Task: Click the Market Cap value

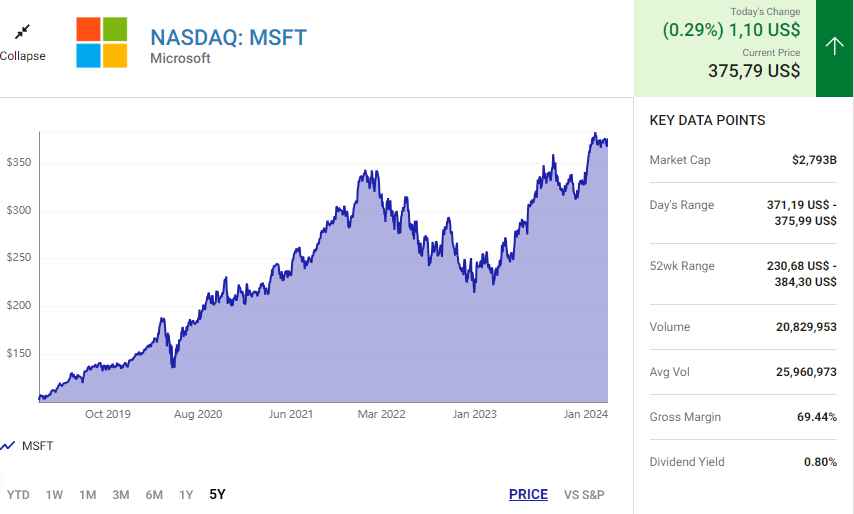Action: coord(814,160)
